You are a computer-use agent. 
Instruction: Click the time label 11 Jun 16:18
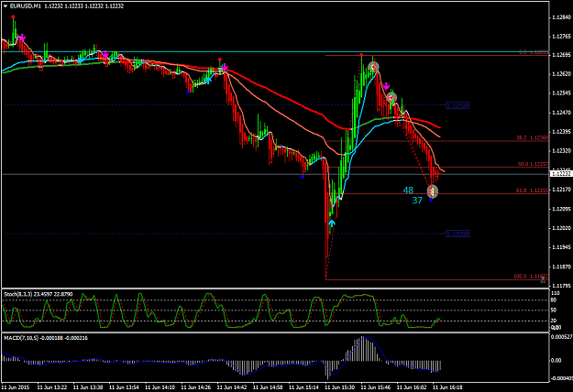tap(447, 387)
